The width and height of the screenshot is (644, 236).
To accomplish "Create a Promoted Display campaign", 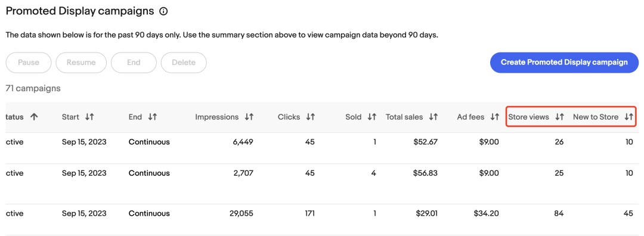I will coord(564,63).
